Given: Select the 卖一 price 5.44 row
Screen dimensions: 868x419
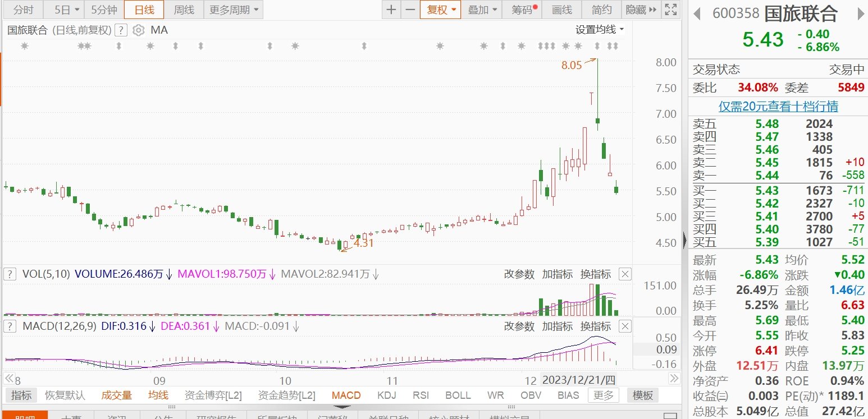Looking at the screenshot, I should click(778, 176).
